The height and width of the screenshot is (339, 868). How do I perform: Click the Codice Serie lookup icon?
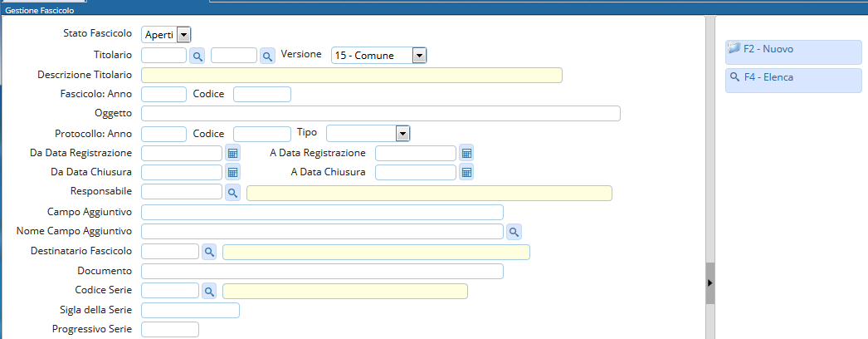[x=209, y=291]
